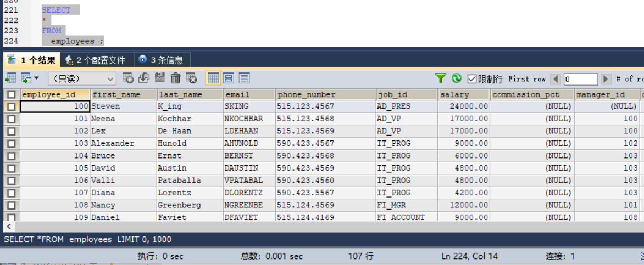The height and width of the screenshot is (265, 644).
Task: Open the (只读) read-only mode dropdown
Action: click(x=82, y=78)
